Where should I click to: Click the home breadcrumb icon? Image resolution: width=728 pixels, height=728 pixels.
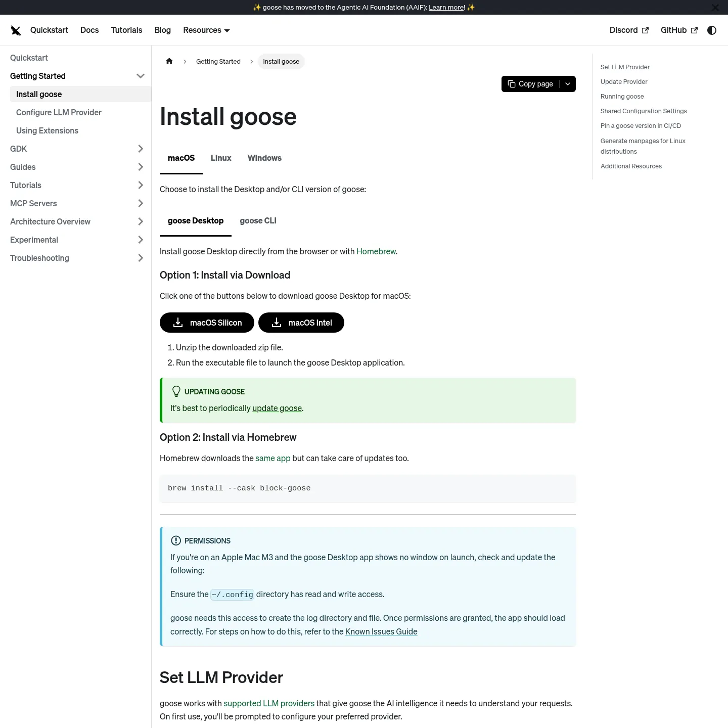pos(169,61)
